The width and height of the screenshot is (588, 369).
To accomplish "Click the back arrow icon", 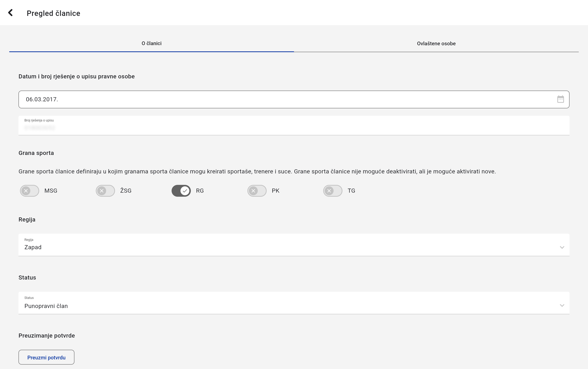I will point(11,13).
